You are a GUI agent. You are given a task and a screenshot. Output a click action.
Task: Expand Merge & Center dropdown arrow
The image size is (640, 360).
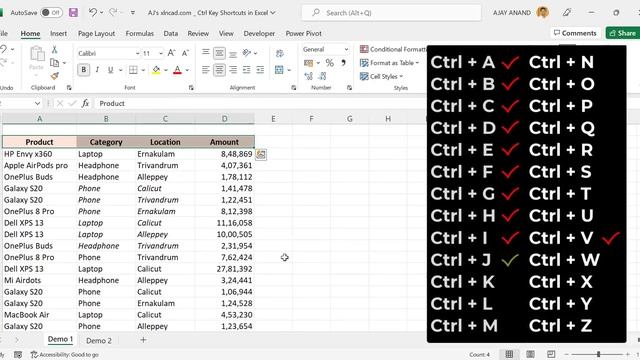tap(289, 70)
